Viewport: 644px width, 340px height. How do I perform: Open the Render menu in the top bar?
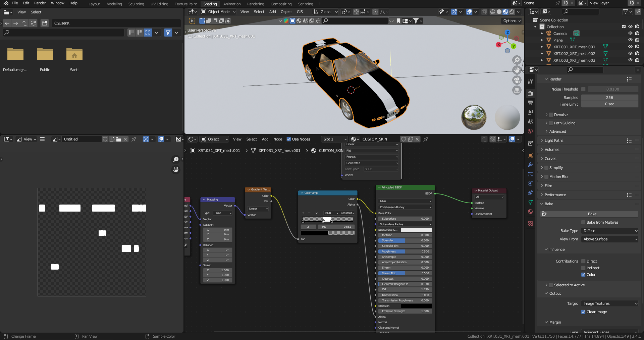[x=40, y=3]
